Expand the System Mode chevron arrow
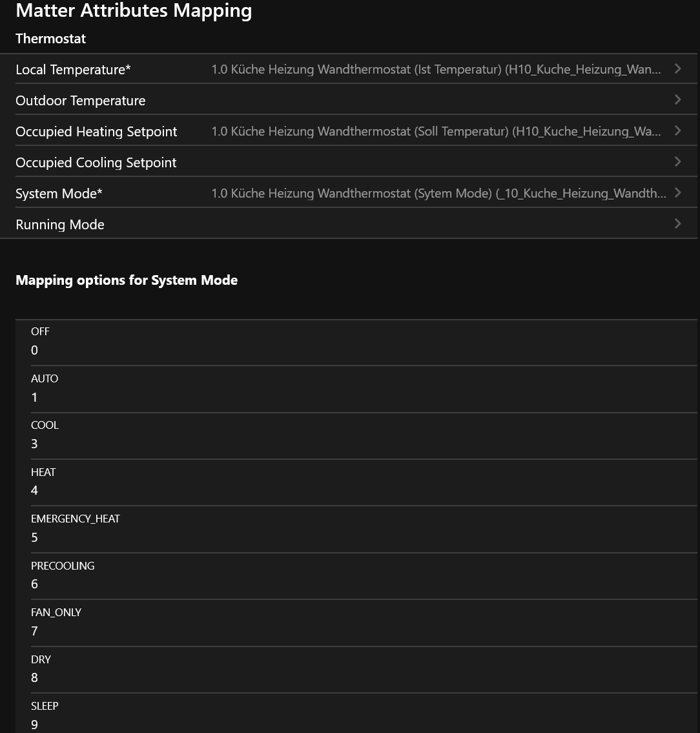This screenshot has width=700, height=733. [677, 192]
